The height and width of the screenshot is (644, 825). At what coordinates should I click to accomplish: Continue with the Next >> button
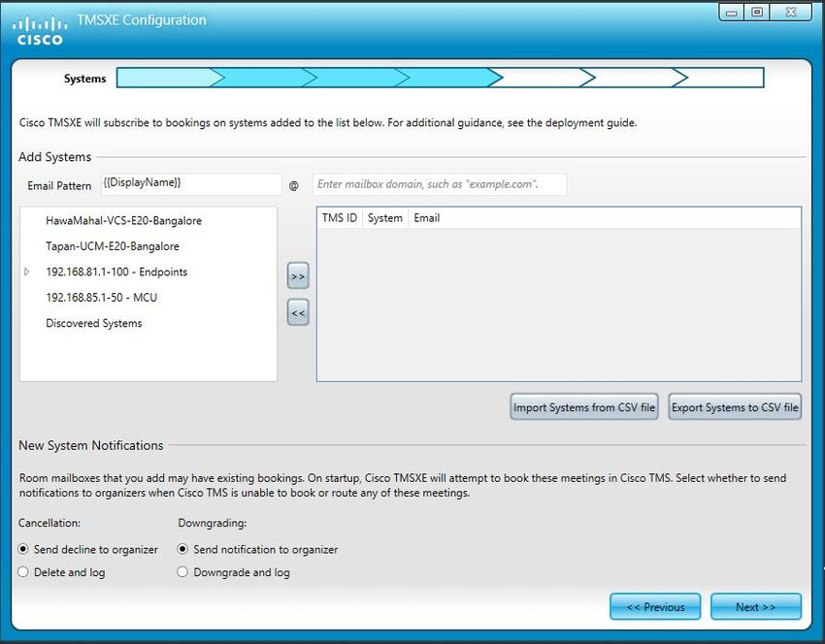click(x=756, y=607)
